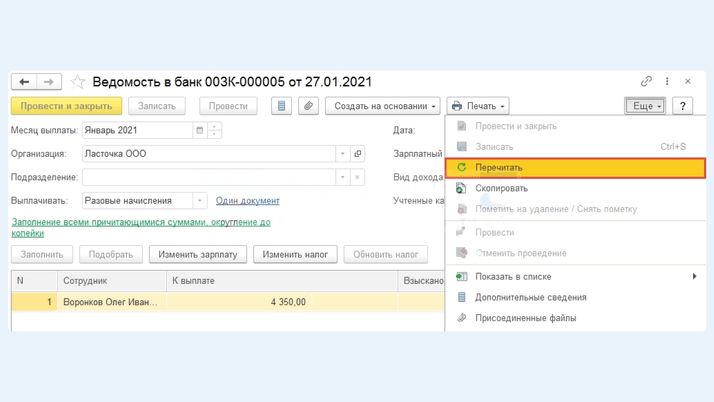The image size is (714, 402).
Task: Choose Отменить проведение menu item
Action: click(x=576, y=253)
